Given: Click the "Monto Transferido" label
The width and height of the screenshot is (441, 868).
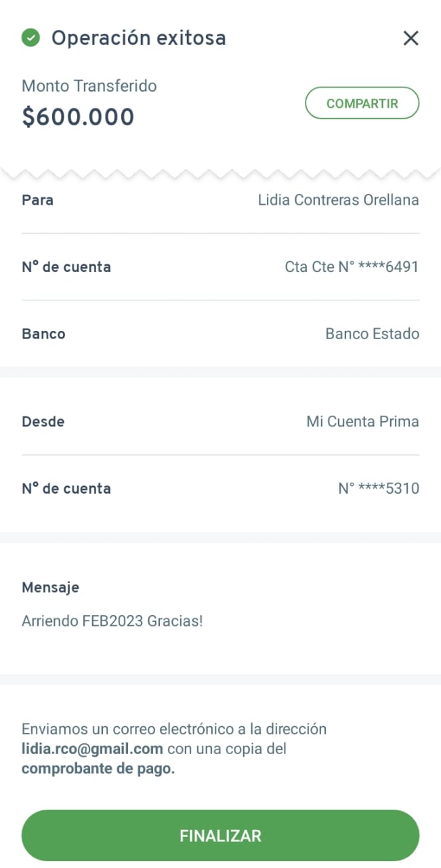Looking at the screenshot, I should [x=89, y=86].
